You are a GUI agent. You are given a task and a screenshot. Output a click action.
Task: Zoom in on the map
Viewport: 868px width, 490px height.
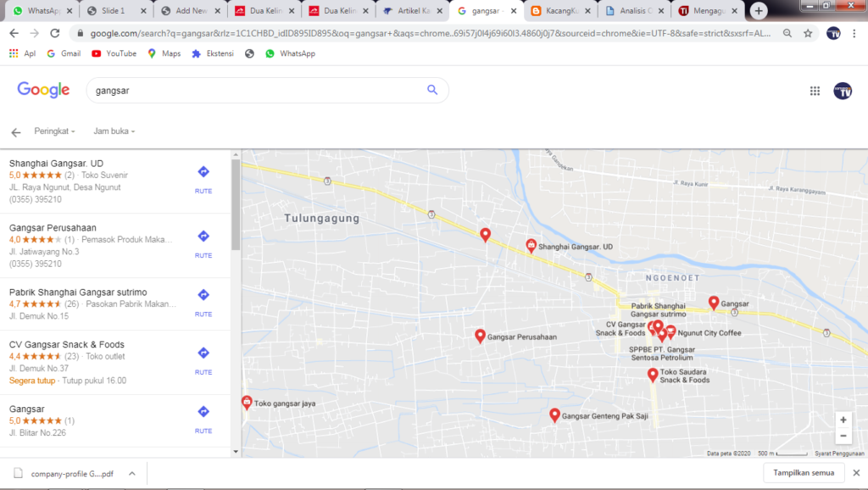coord(843,420)
